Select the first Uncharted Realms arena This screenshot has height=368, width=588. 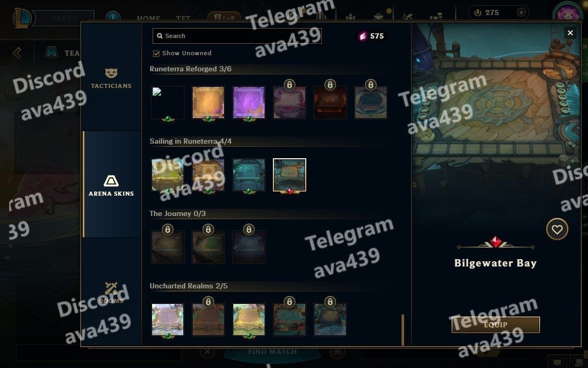[168, 319]
